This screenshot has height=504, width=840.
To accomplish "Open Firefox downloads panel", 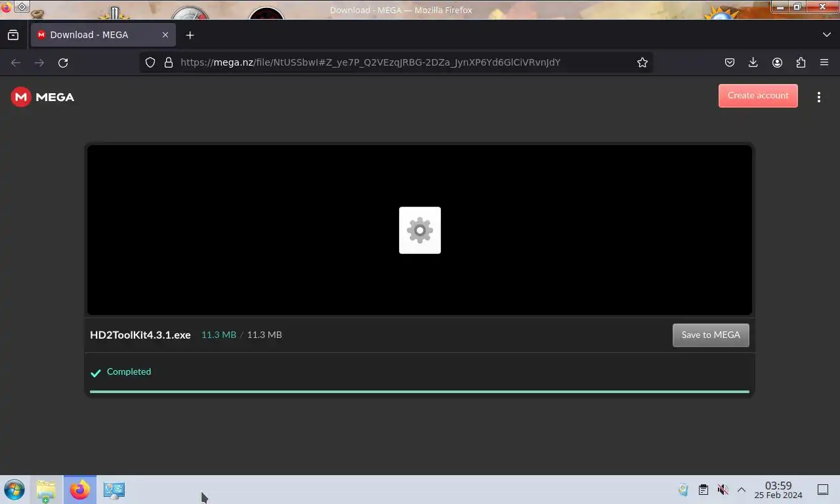I will (753, 62).
